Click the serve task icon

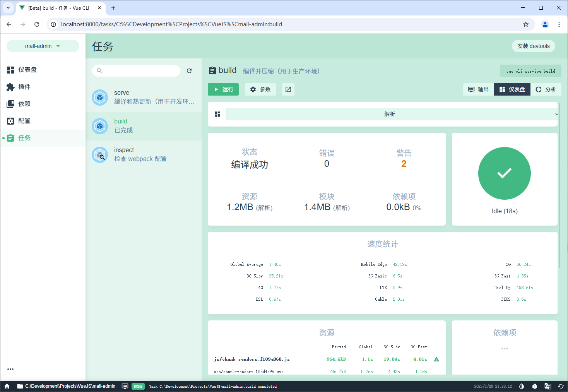coord(100,98)
